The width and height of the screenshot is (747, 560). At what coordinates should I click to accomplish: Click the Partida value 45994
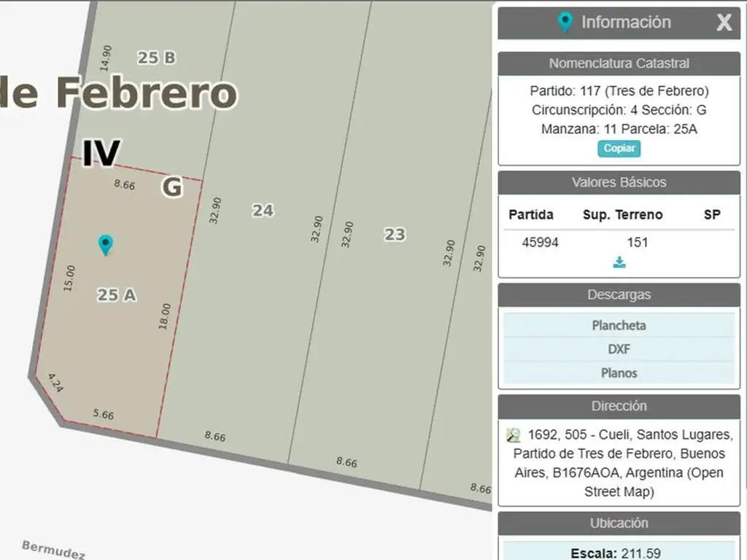coord(540,242)
